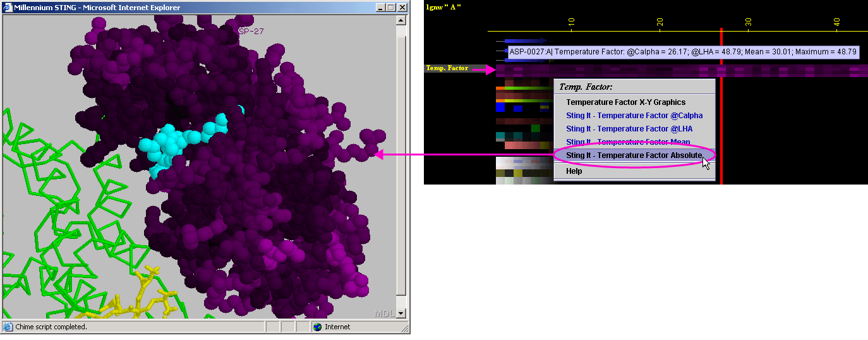Screen dimensions: 868x340
Task: Click the ASP-0027 temperature factor tooltip
Action: click(683, 52)
